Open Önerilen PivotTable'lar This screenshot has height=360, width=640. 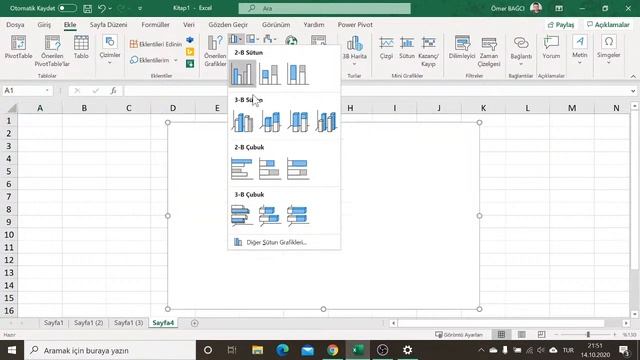52,51
